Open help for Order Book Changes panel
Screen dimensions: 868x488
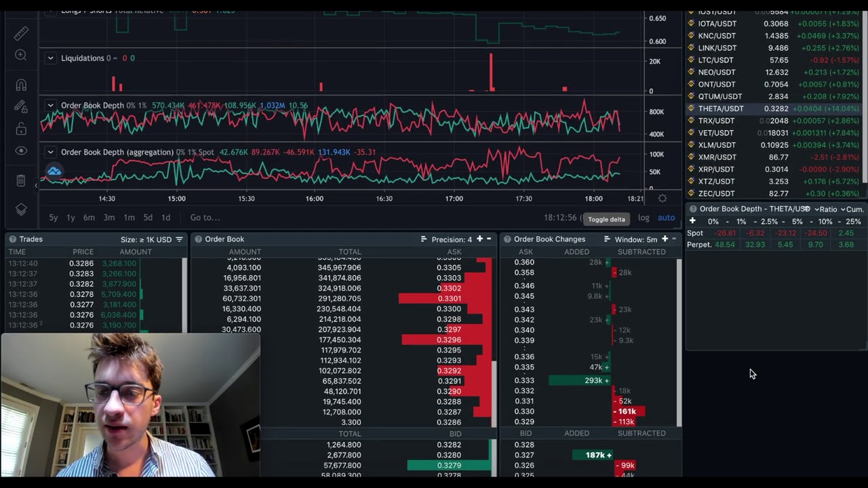tap(507, 239)
